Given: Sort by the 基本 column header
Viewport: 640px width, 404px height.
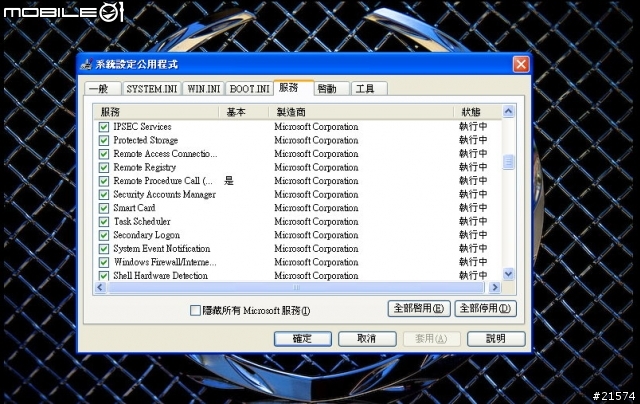Looking at the screenshot, I should point(244,112).
